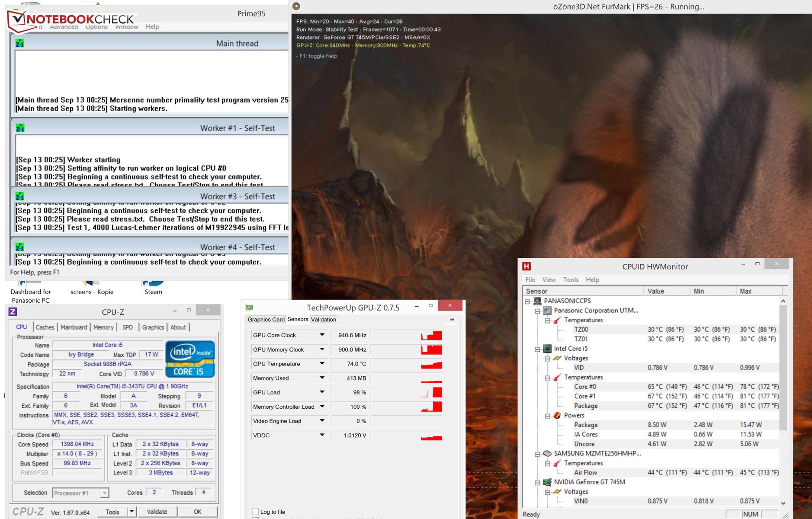Open the HWMonitor Tools menu

(571, 279)
